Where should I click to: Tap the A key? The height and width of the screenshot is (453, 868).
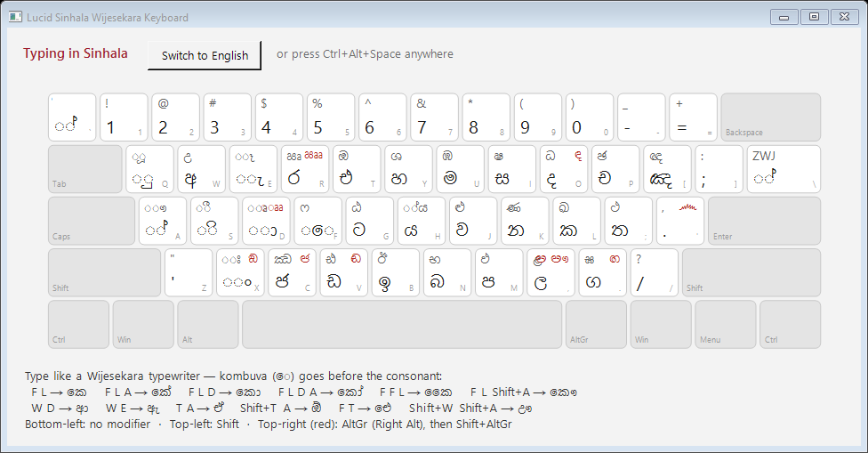[163, 221]
